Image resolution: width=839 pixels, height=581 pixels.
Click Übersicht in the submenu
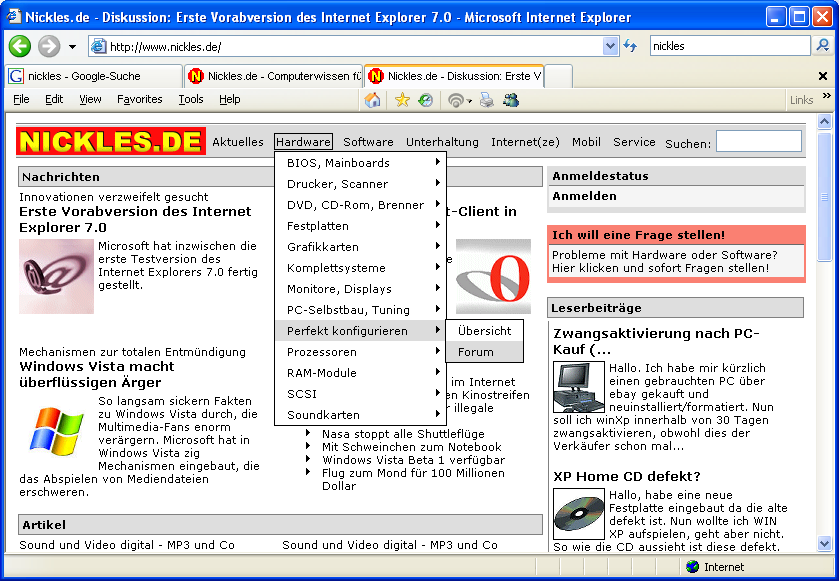(484, 331)
